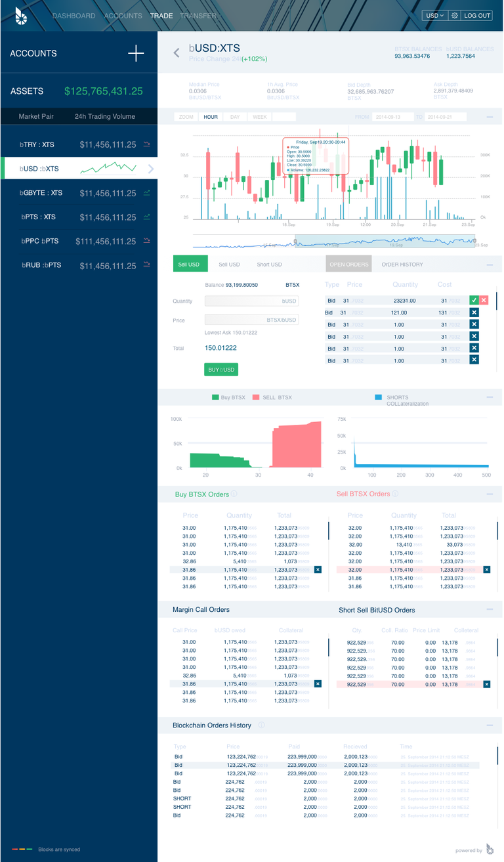The height and width of the screenshot is (862, 504).
Task: Switch to the Short USD tab
Action: pos(269,265)
